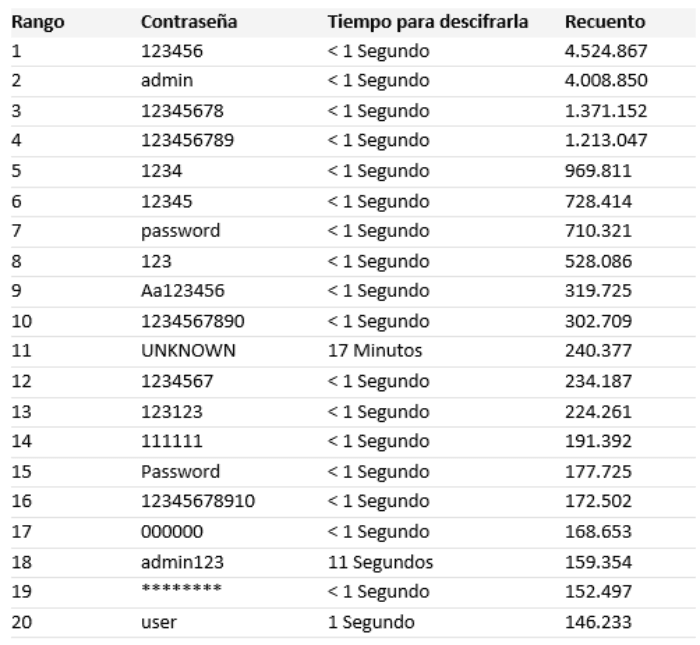Select the 1 Segundo time cell in row 20
The width and height of the screenshot is (700, 645).
tap(372, 622)
